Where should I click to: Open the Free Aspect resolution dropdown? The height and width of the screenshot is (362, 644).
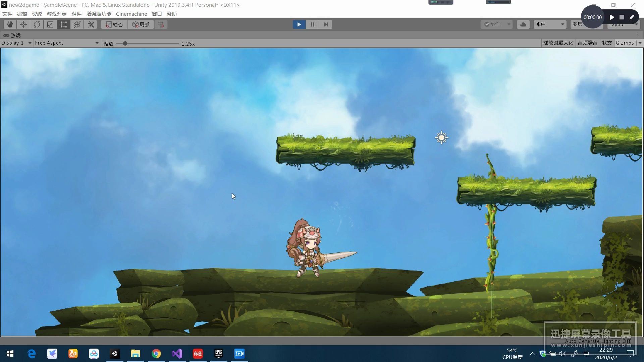(67, 43)
